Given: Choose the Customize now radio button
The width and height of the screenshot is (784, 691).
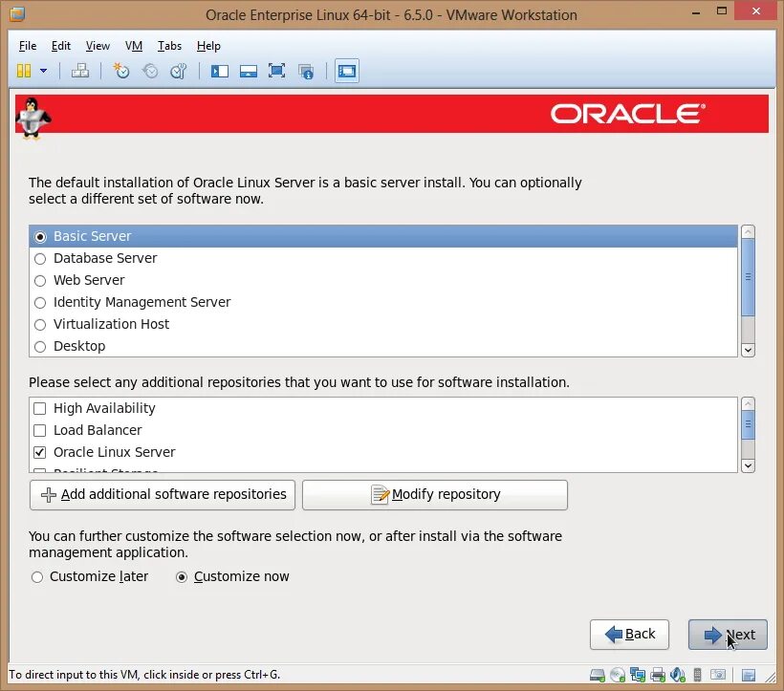Looking at the screenshot, I should click(182, 577).
